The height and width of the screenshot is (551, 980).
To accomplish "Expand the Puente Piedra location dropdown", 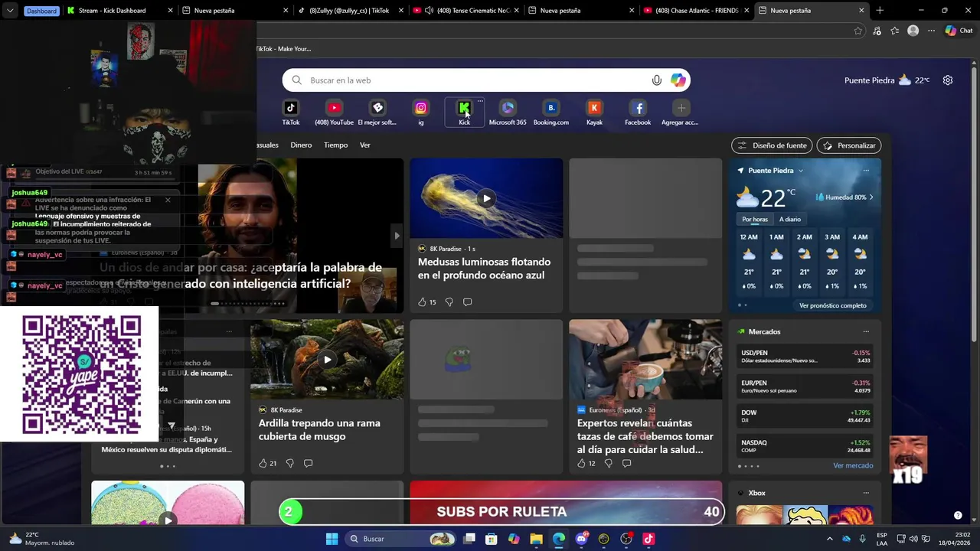I will (x=801, y=171).
